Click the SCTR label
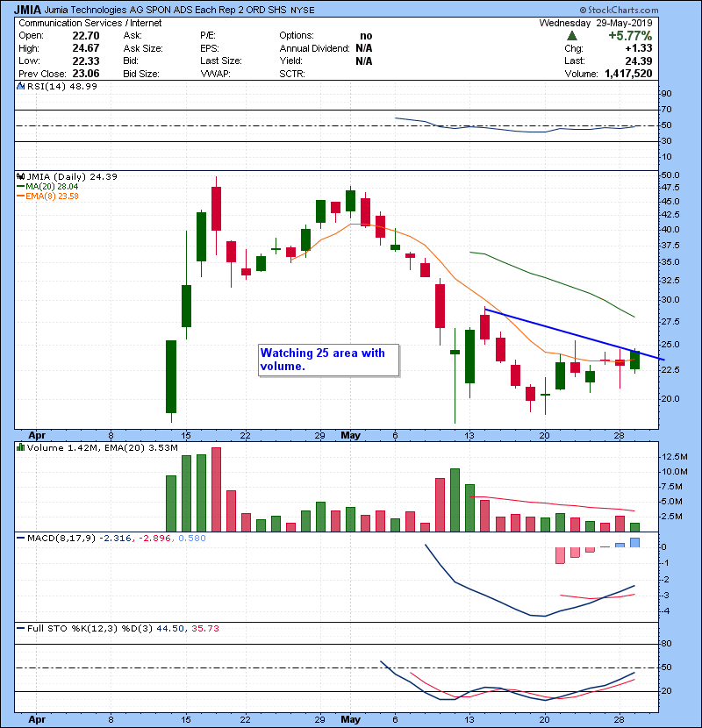The image size is (702, 728). 291,74
